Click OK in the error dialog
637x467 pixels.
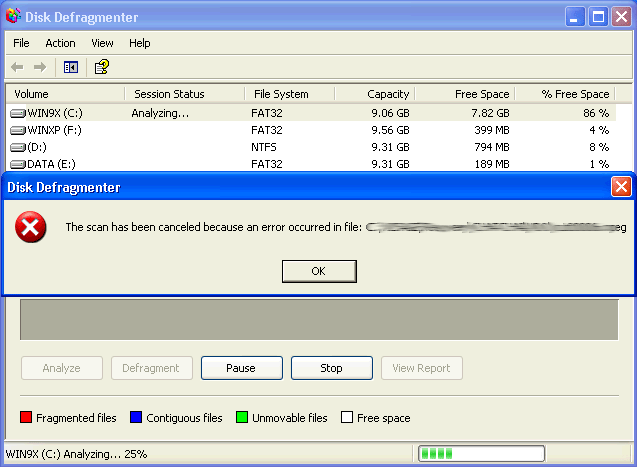[x=319, y=271]
